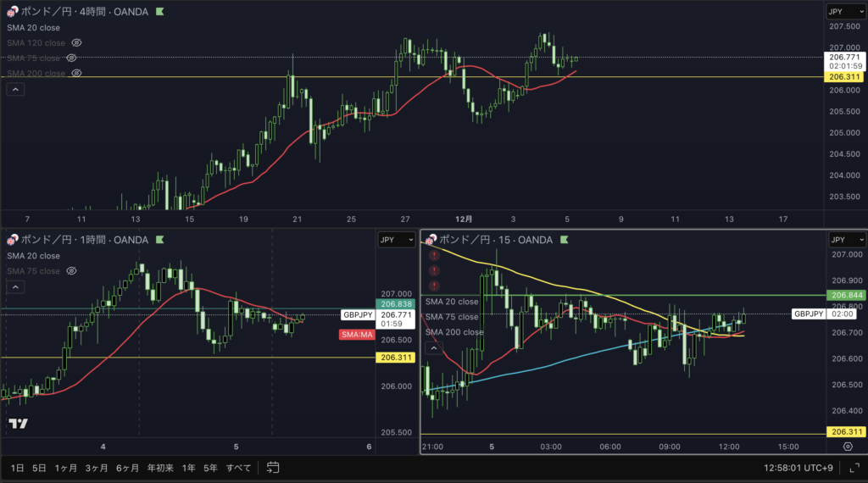Show the SMA 120 indicator on 4-hour chart
868x483 pixels.
(76, 42)
